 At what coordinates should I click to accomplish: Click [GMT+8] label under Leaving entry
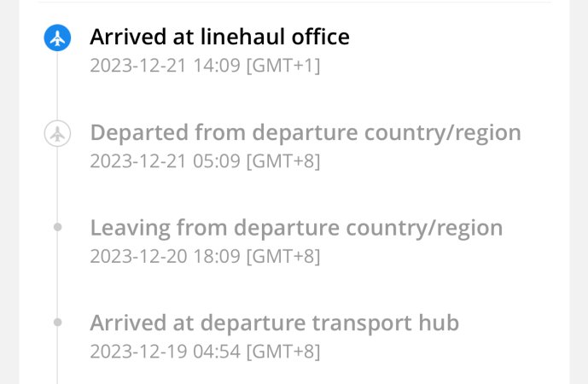coord(283,257)
